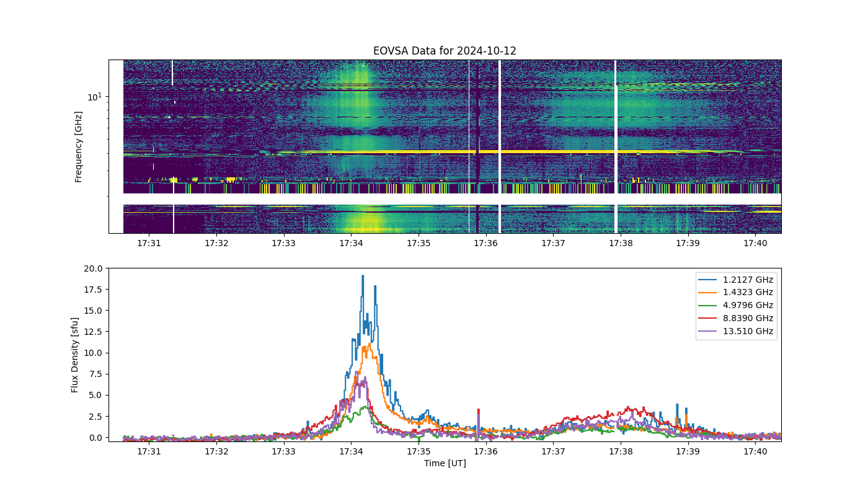The image size is (868, 496).
Task: Click 17:31 tick under the spectrogram
Action: coord(149,243)
